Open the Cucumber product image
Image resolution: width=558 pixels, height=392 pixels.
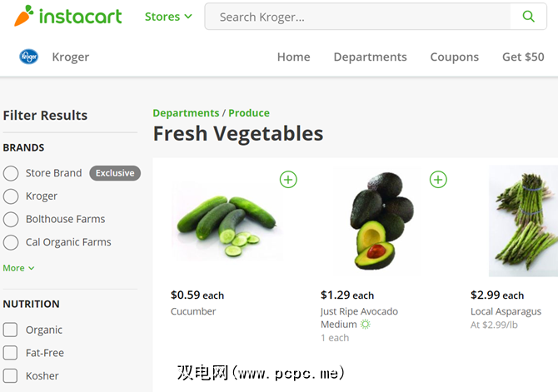(x=227, y=222)
